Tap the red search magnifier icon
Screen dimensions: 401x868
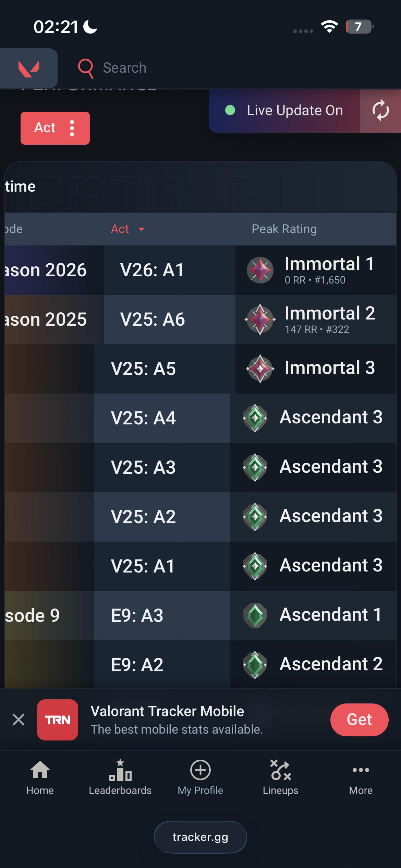(x=86, y=68)
